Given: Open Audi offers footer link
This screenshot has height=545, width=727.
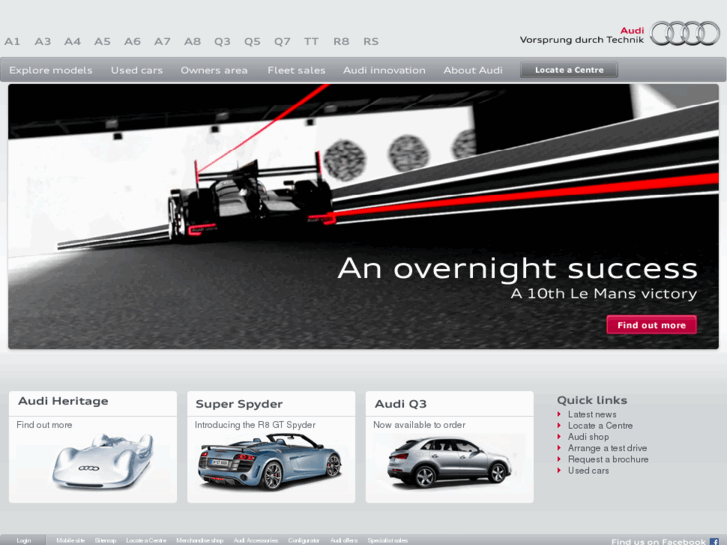Looking at the screenshot, I should click(x=344, y=540).
